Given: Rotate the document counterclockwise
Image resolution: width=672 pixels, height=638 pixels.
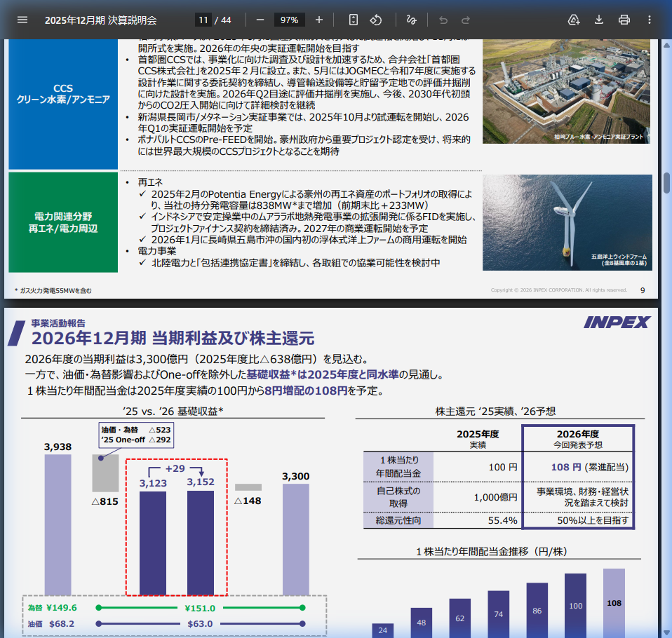Looking at the screenshot, I should coord(376,20).
